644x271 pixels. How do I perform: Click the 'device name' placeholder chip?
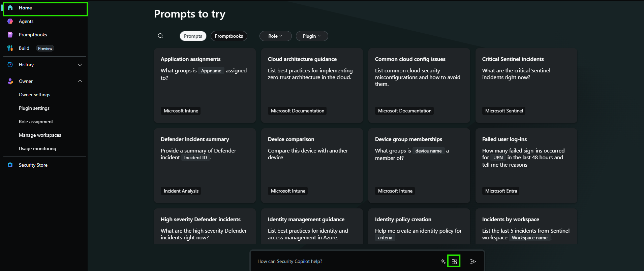click(429, 151)
